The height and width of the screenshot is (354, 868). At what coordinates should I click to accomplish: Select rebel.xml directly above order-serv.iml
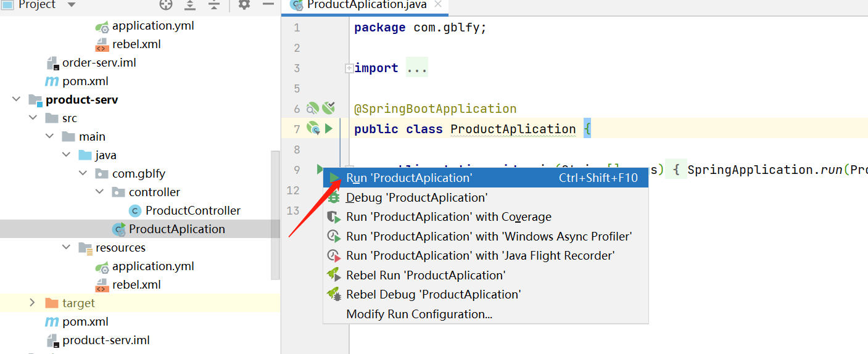(136, 44)
